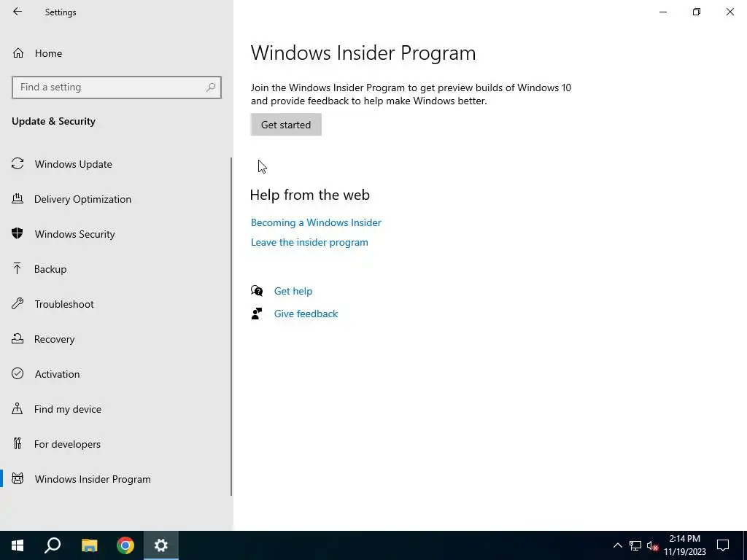Image resolution: width=747 pixels, height=560 pixels.
Task: Click the Settings gear taskbar icon
Action: point(161,545)
